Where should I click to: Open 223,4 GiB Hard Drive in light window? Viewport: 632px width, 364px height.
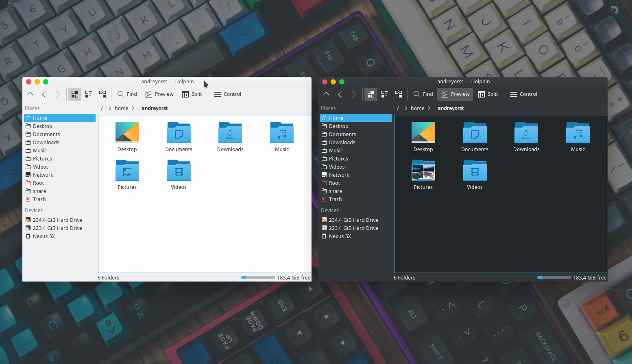click(60, 228)
